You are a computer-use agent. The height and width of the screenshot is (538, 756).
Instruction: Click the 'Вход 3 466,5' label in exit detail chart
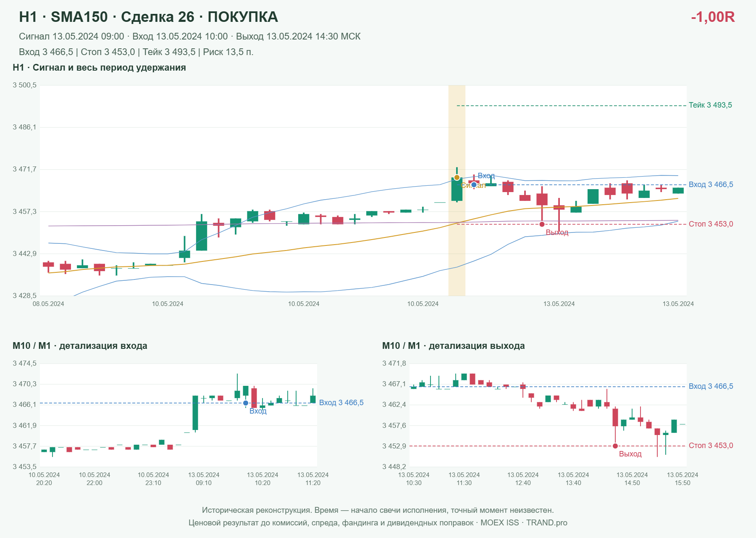pos(711,386)
